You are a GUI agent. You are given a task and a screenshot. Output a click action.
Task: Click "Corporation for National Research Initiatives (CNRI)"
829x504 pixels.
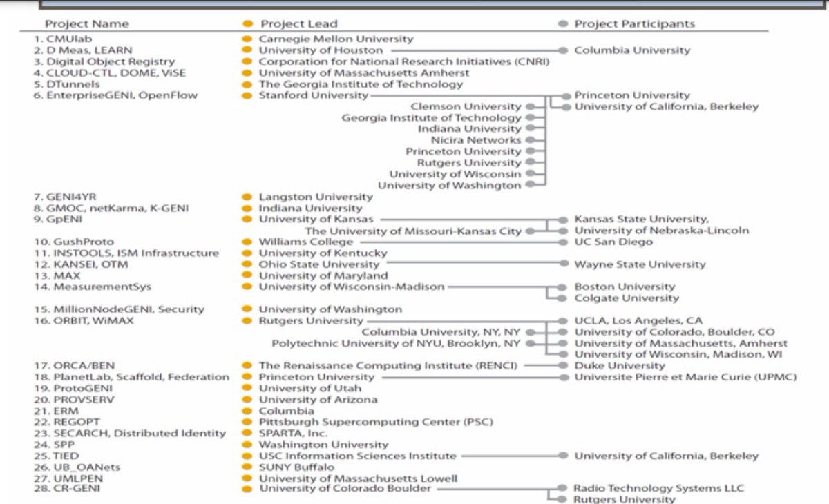404,61
